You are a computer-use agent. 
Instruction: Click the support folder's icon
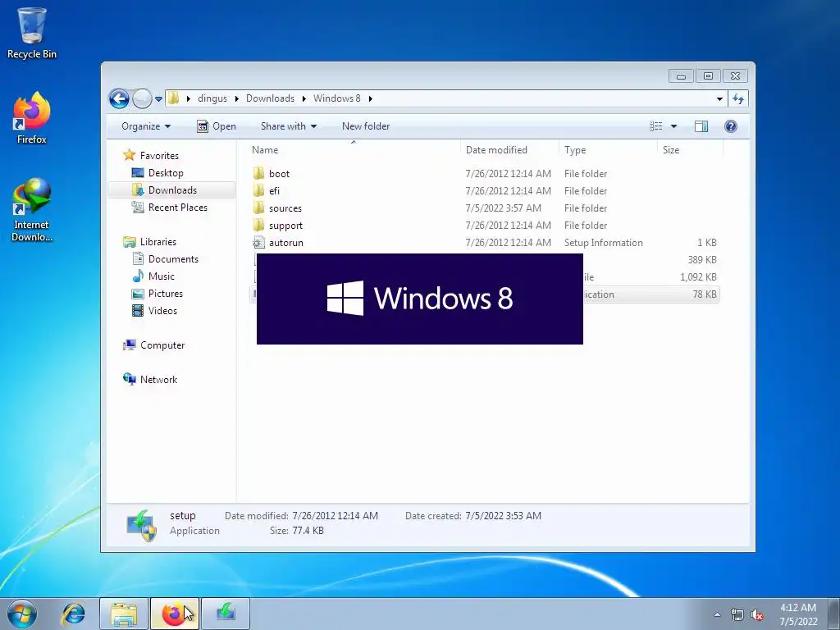coord(258,225)
